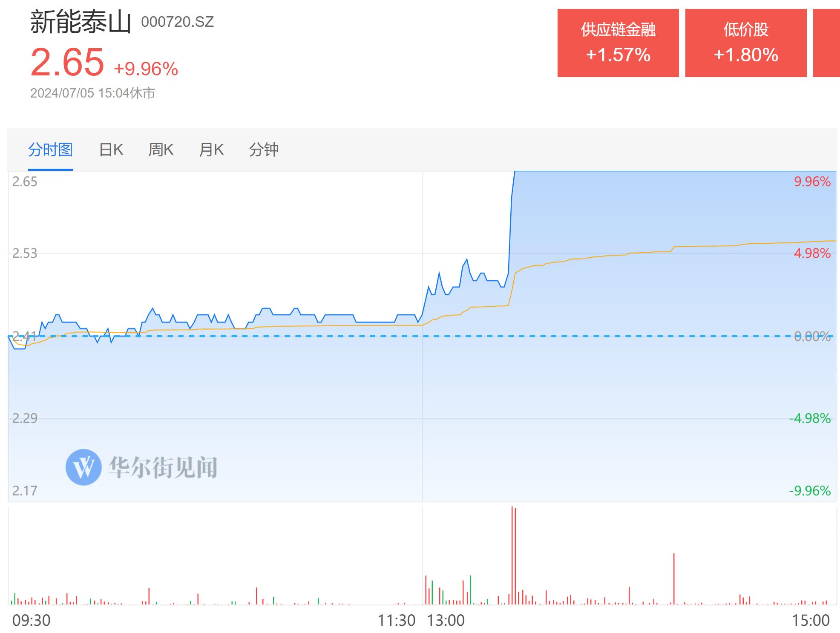
Task: Open the 供应链金融 sector tile
Action: (x=618, y=43)
